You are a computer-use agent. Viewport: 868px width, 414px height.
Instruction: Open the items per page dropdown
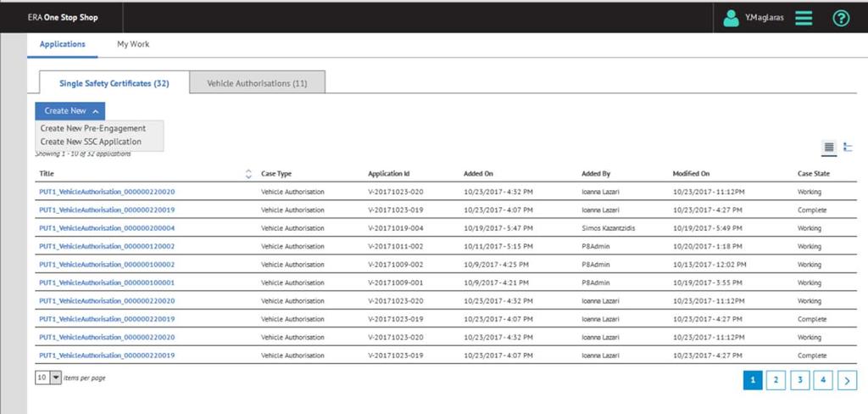[55, 378]
